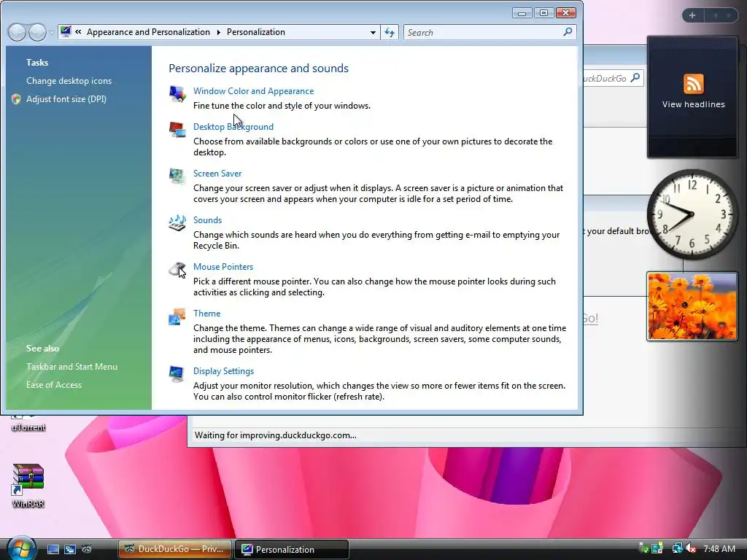Click the Display Settings monitor icon
Viewport: 747px width, 560px height.
coord(177,374)
